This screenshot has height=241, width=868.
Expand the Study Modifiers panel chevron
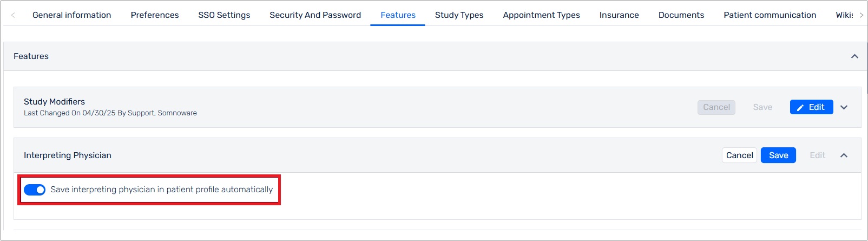(844, 107)
